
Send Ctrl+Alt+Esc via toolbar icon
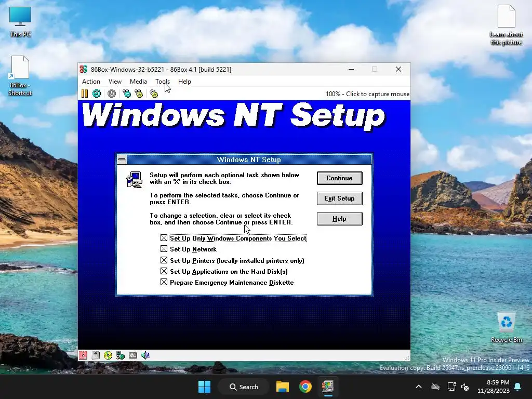click(x=139, y=94)
